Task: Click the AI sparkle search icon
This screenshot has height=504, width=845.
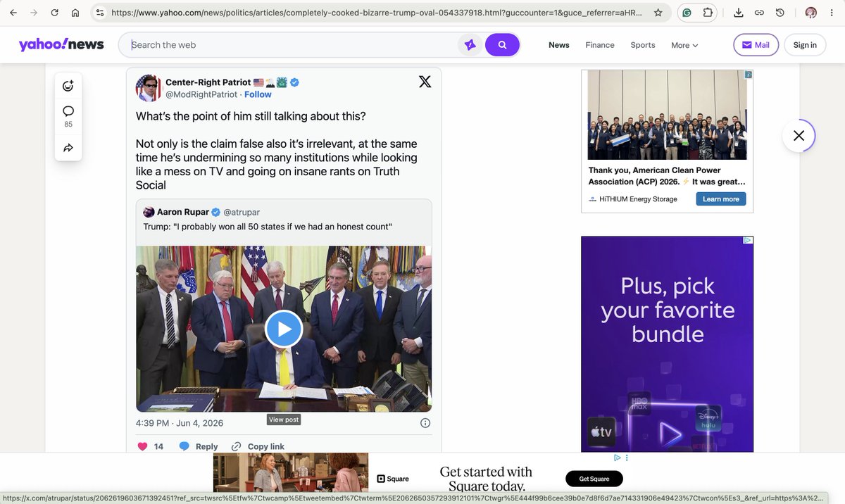Action: click(x=470, y=45)
